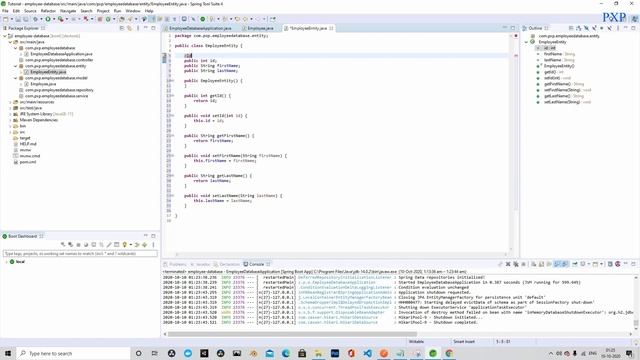
Task: Click the Pin Console icon
Action: pos(575,264)
